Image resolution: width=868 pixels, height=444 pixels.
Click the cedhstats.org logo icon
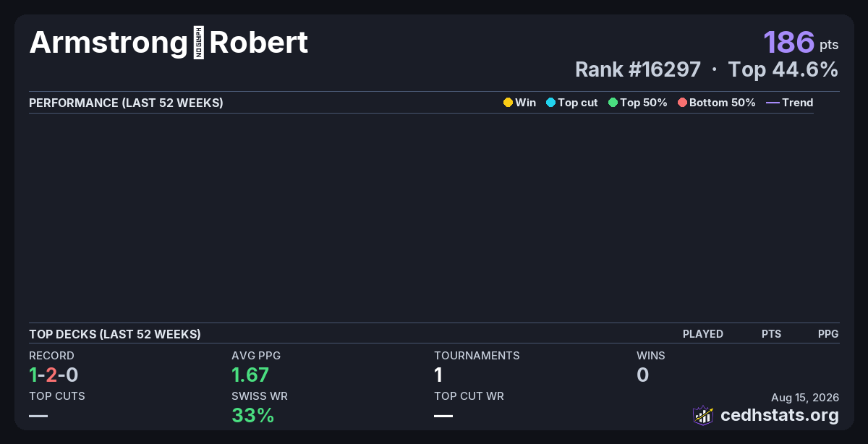point(703,415)
